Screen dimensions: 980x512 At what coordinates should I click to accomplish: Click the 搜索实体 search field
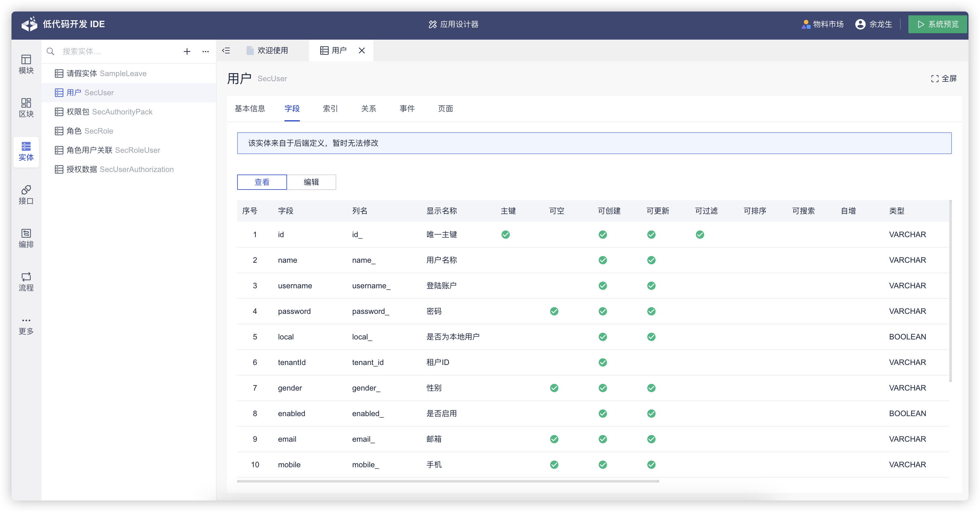pyautogui.click(x=118, y=51)
